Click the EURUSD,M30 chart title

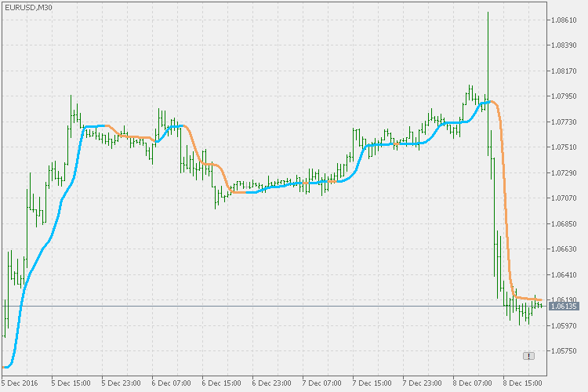click(28, 8)
